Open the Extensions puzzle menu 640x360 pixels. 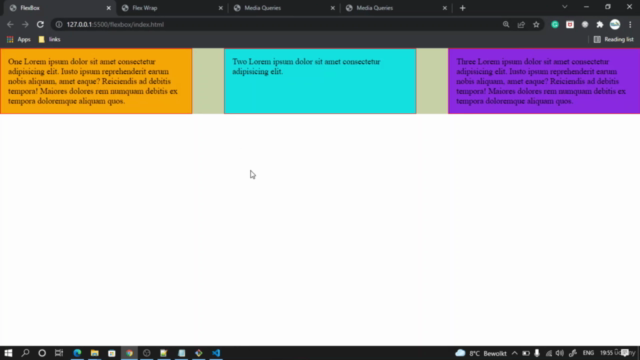coord(600,24)
